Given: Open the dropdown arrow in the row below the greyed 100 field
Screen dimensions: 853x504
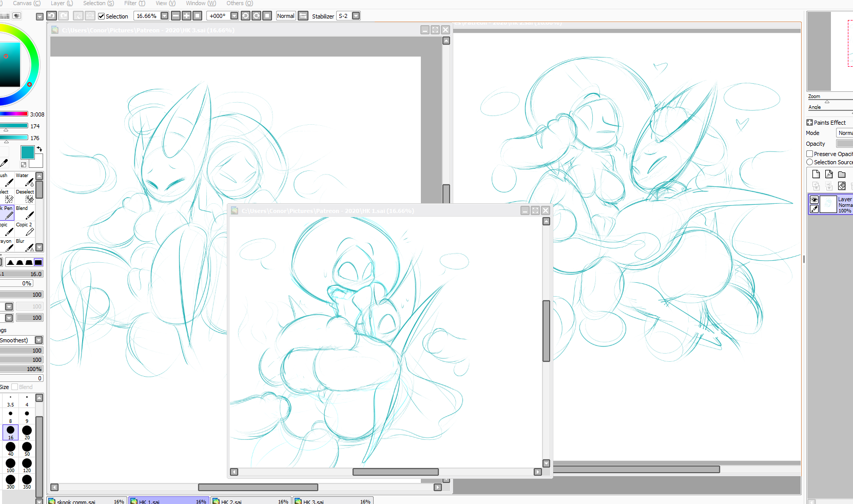Looking at the screenshot, I should point(9,318).
